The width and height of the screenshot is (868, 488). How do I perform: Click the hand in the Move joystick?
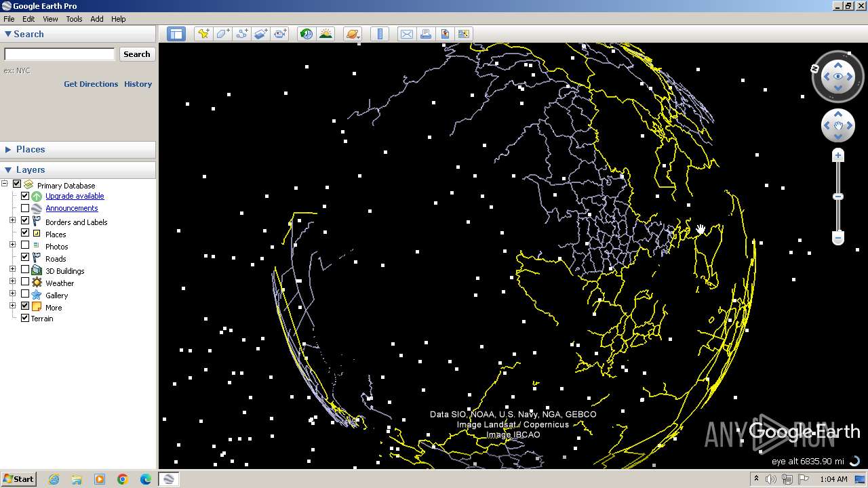click(838, 126)
